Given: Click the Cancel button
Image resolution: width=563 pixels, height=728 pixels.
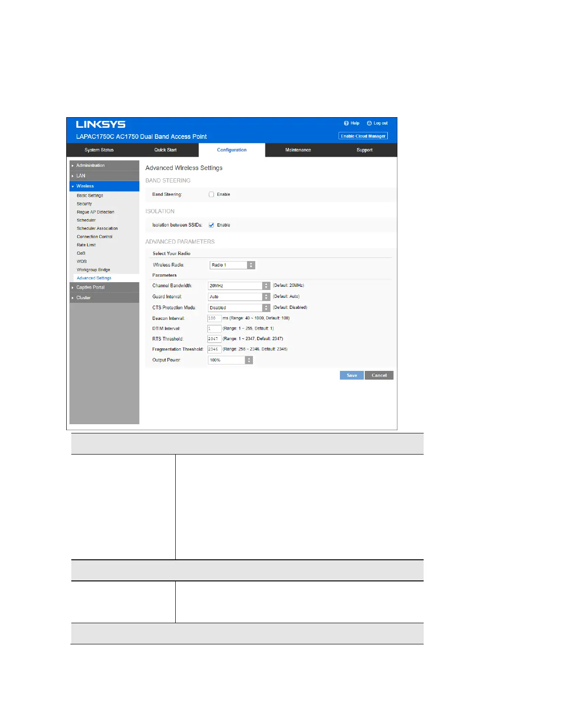Looking at the screenshot, I should (x=379, y=375).
